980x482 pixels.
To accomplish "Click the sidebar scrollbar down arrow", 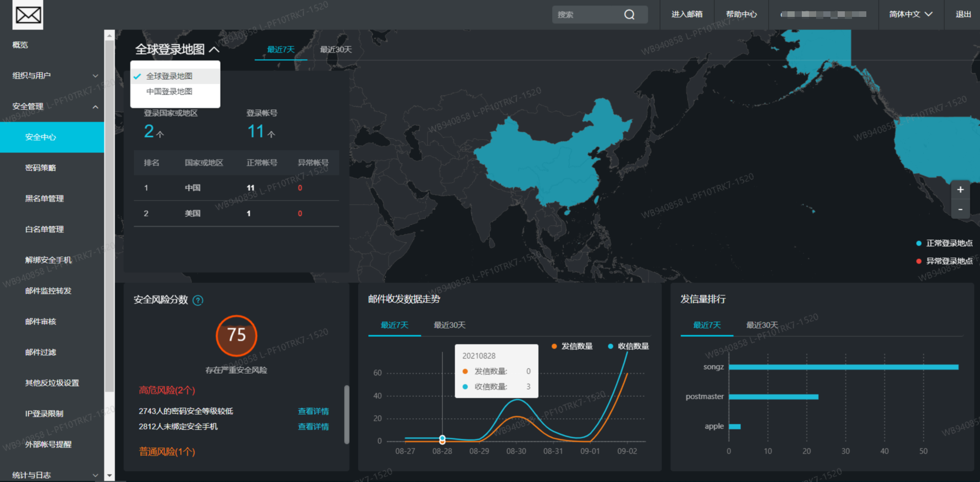I will click(109, 476).
